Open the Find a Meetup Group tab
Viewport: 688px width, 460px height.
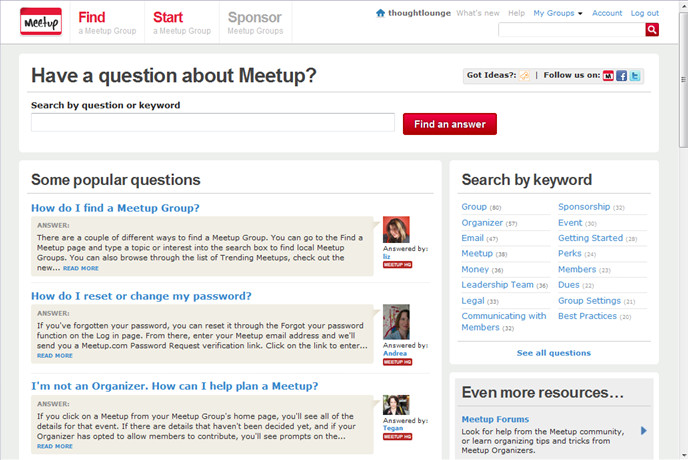(x=106, y=23)
